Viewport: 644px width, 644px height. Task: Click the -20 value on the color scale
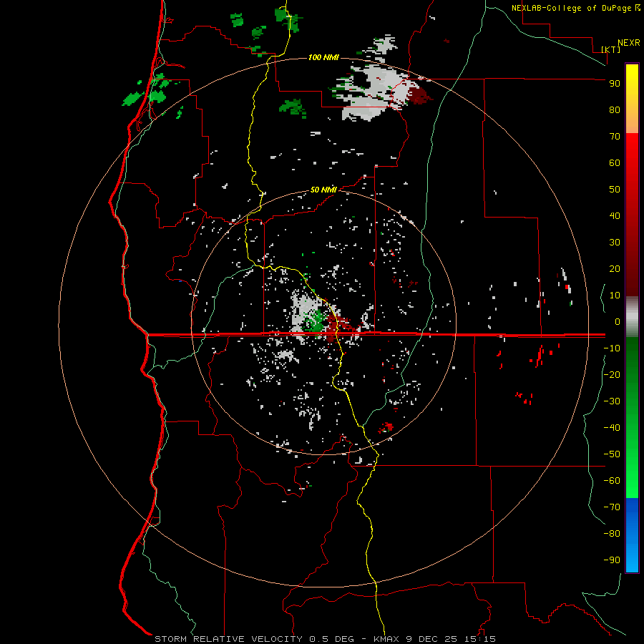[x=612, y=375]
